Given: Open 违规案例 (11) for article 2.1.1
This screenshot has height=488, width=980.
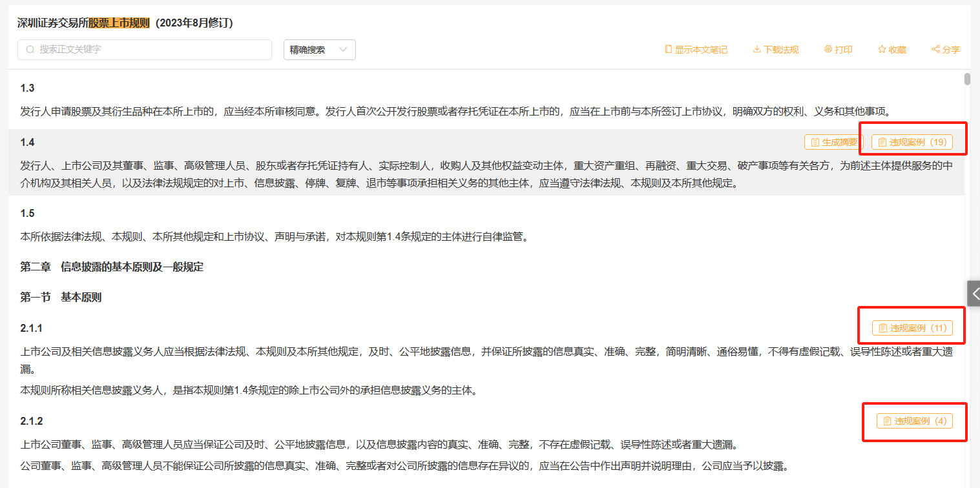Looking at the screenshot, I should [x=912, y=328].
